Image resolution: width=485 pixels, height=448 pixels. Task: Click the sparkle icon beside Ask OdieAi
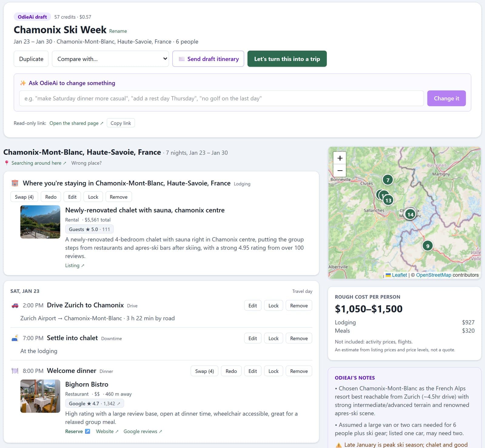click(x=23, y=83)
